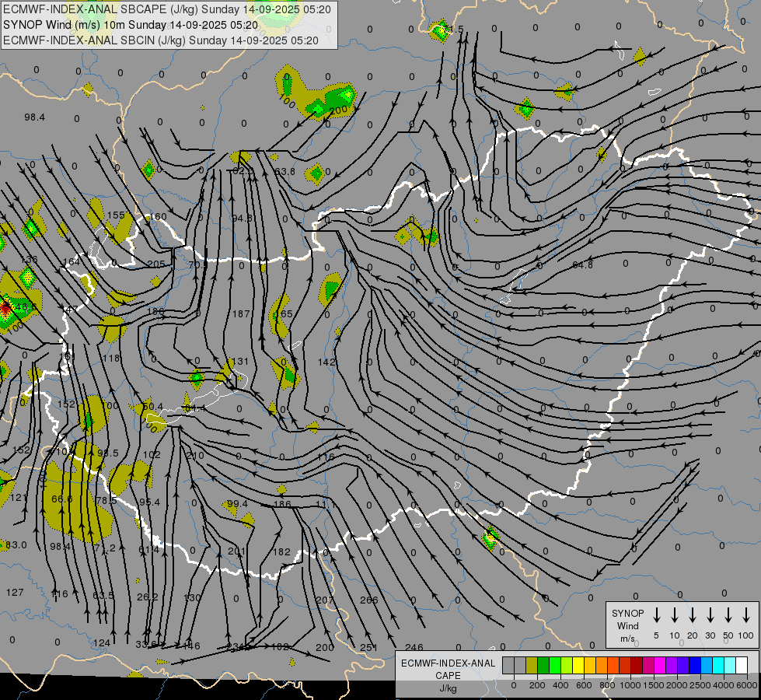This screenshot has width=761, height=700.
Task: Click the 2000 tick label in CAPE legend
Action: pos(676,685)
